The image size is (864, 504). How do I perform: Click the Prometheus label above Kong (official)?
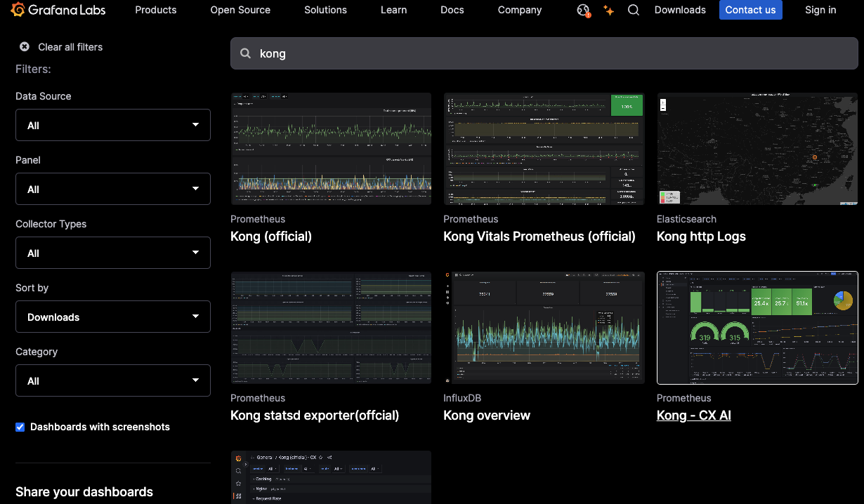258,219
